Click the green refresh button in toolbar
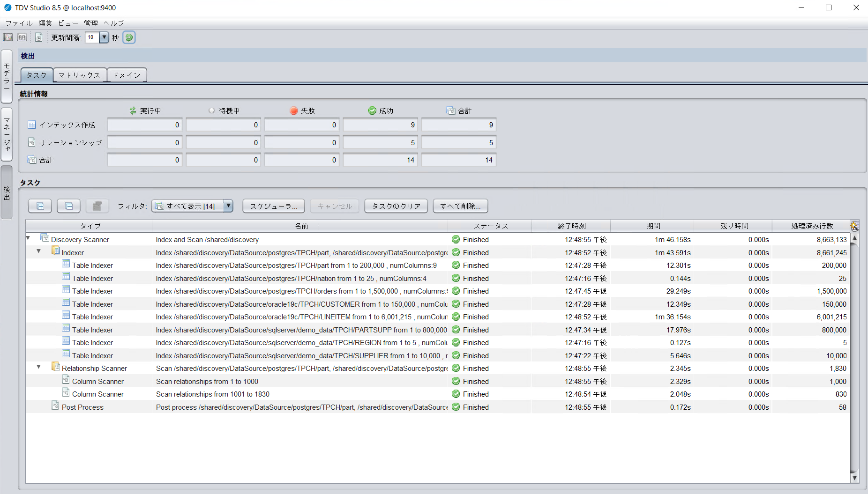868x494 pixels. pyautogui.click(x=129, y=37)
